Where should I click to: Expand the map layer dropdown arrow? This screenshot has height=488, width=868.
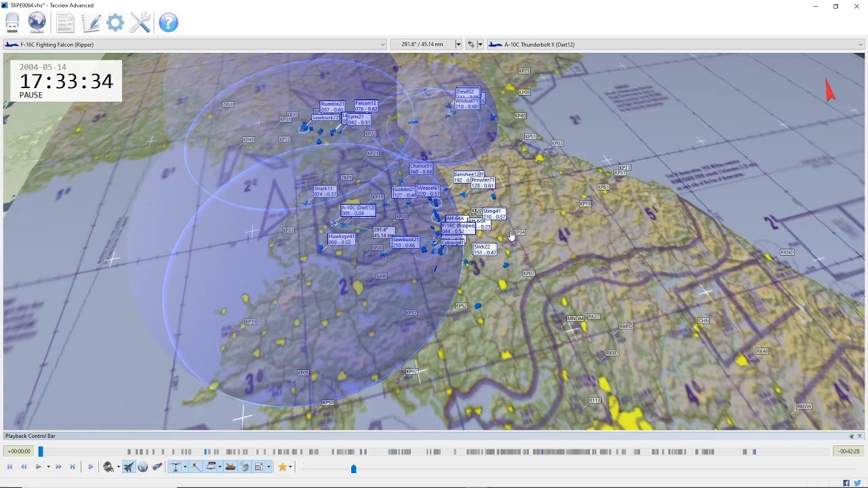pos(220,467)
